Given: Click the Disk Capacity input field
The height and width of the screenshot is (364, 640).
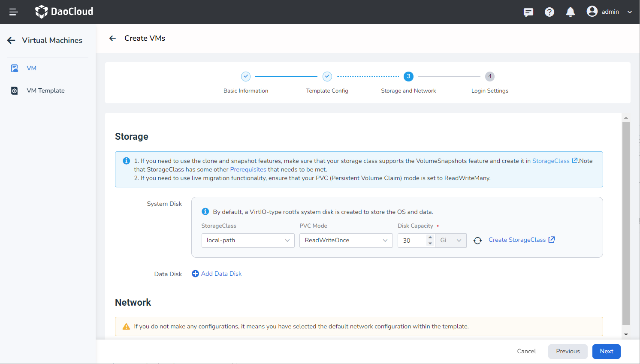Looking at the screenshot, I should click(412, 241).
